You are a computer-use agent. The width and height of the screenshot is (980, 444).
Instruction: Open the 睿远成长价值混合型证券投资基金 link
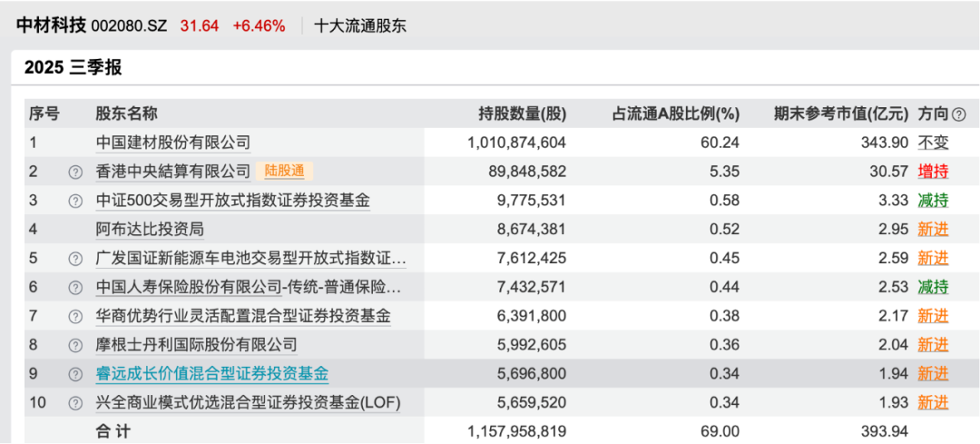click(x=212, y=374)
